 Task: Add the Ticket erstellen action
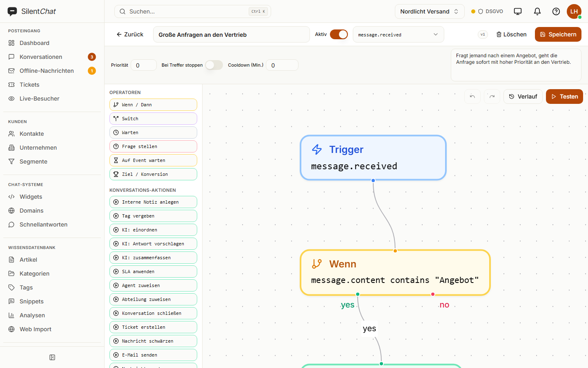coord(153,327)
